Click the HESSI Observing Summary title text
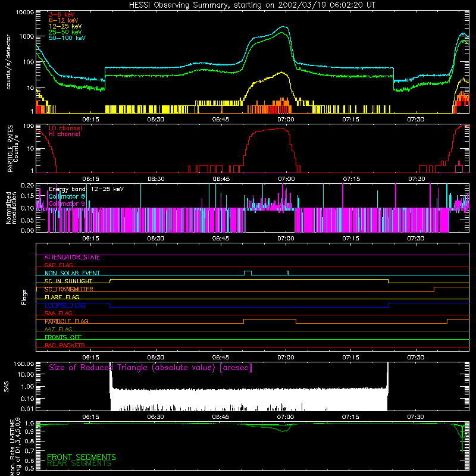 tap(252, 5)
